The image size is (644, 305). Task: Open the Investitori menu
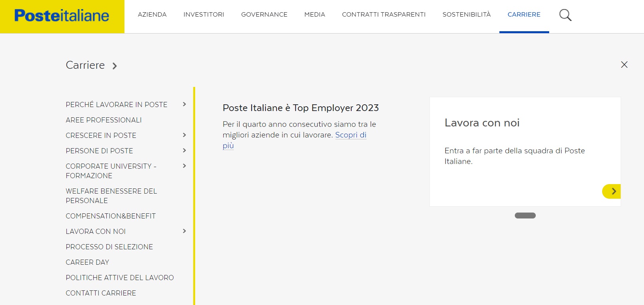click(204, 15)
